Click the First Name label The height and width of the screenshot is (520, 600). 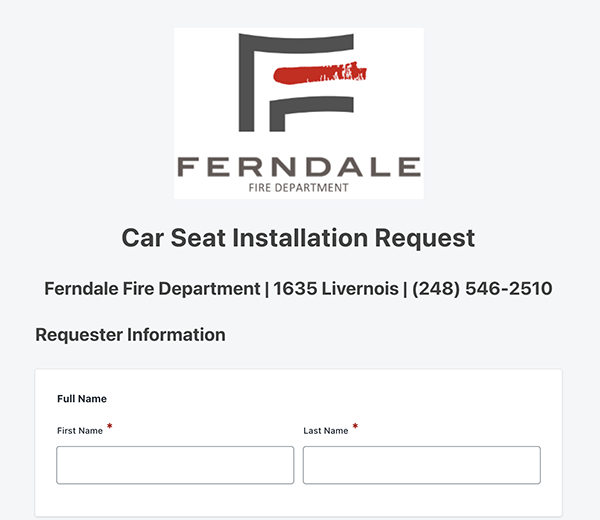[x=80, y=430]
